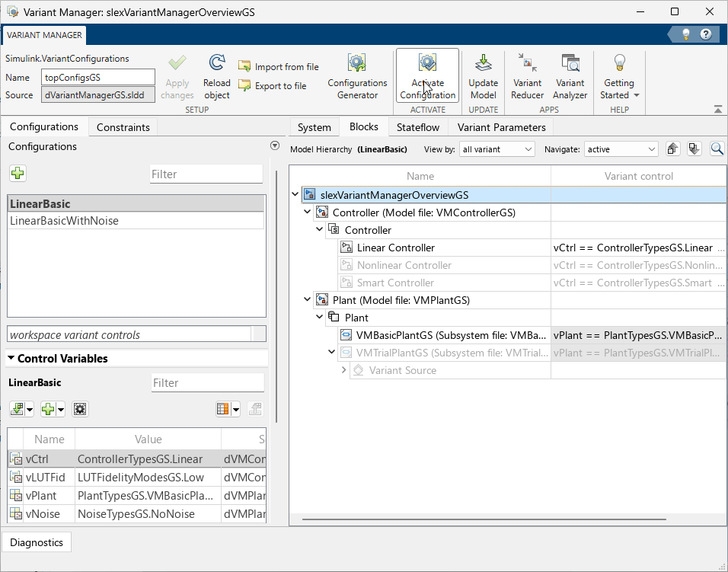
Task: Collapse Plant subsystem node
Action: (x=319, y=318)
